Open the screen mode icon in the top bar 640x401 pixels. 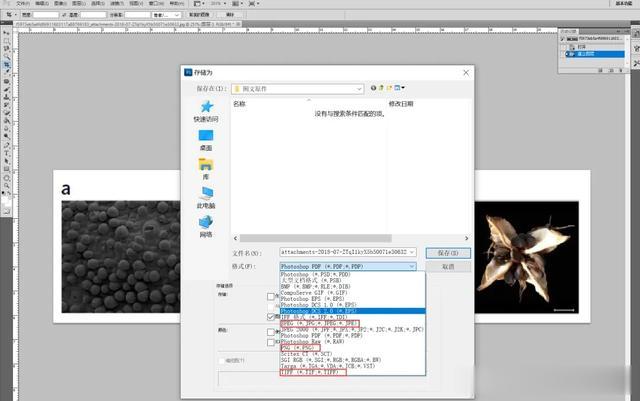[253, 3]
